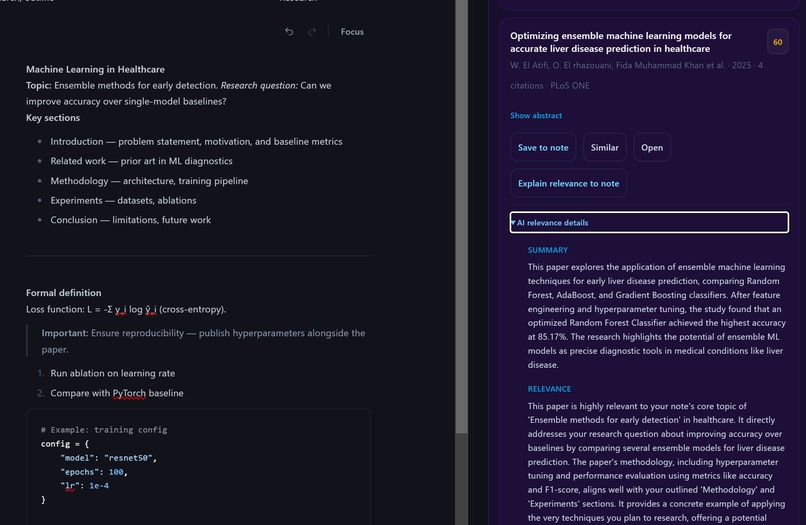Image resolution: width=806 pixels, height=525 pixels.
Task: Find Similar papers
Action: point(604,148)
